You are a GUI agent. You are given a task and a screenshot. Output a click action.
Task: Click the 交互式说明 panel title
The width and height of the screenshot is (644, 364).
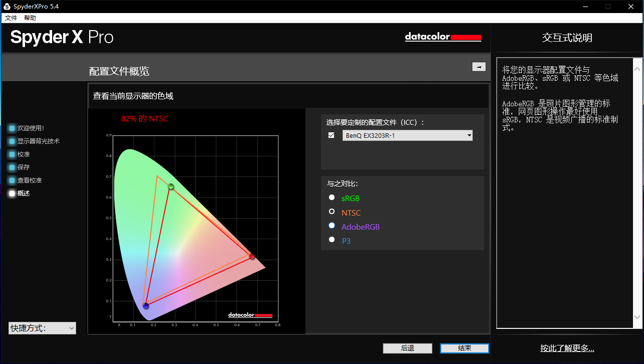567,38
